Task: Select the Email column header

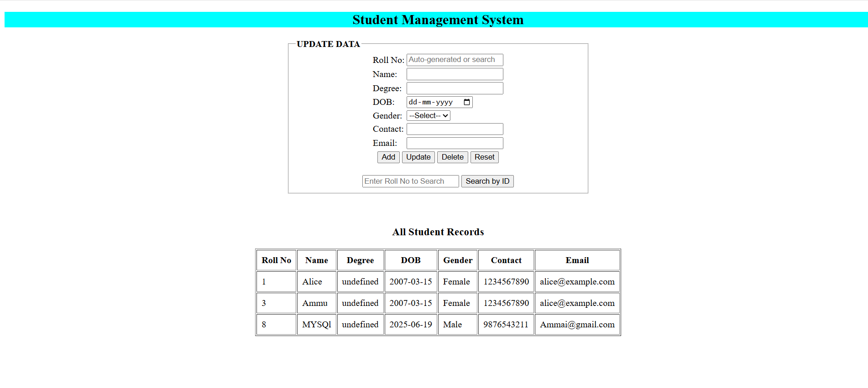Action: point(577,260)
